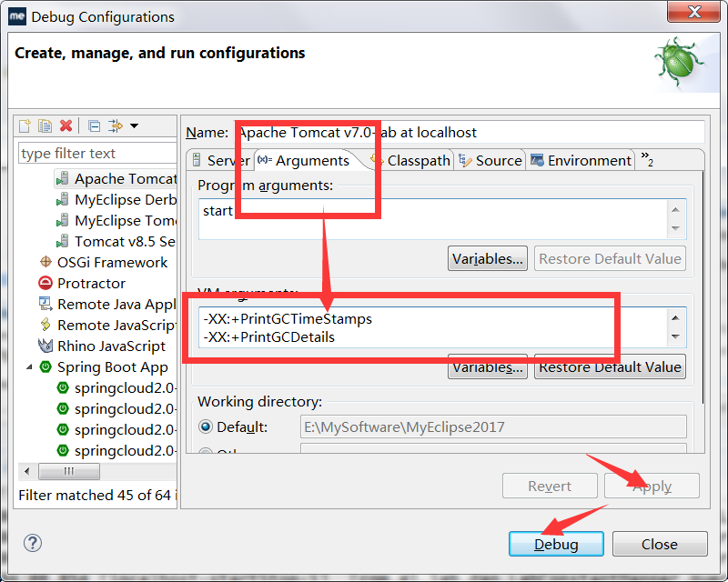Switch to the Source tab
The height and width of the screenshot is (582, 728).
[x=490, y=161]
